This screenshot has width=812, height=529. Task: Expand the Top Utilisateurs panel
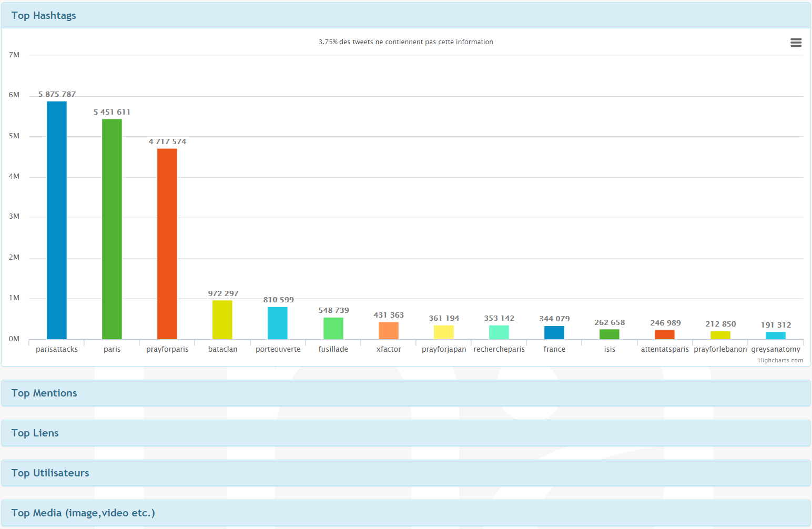406,473
